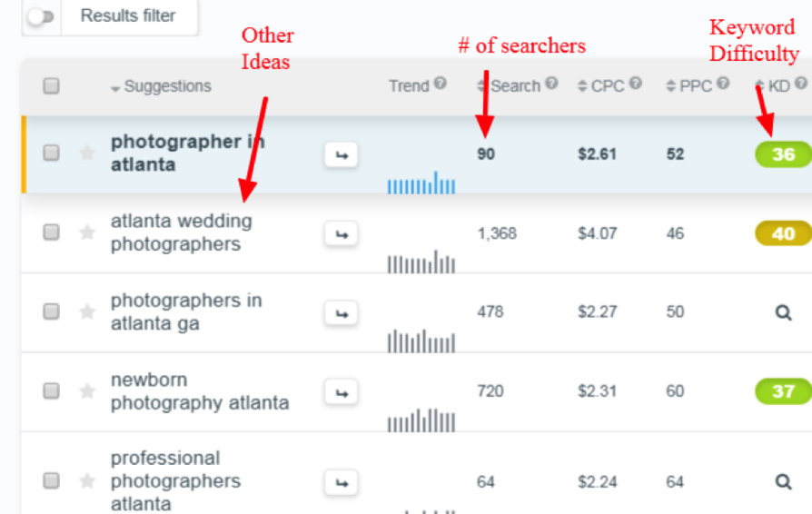Screen dimensions: 812x514
Task: Sort the table by the CPC column
Action: (x=600, y=86)
